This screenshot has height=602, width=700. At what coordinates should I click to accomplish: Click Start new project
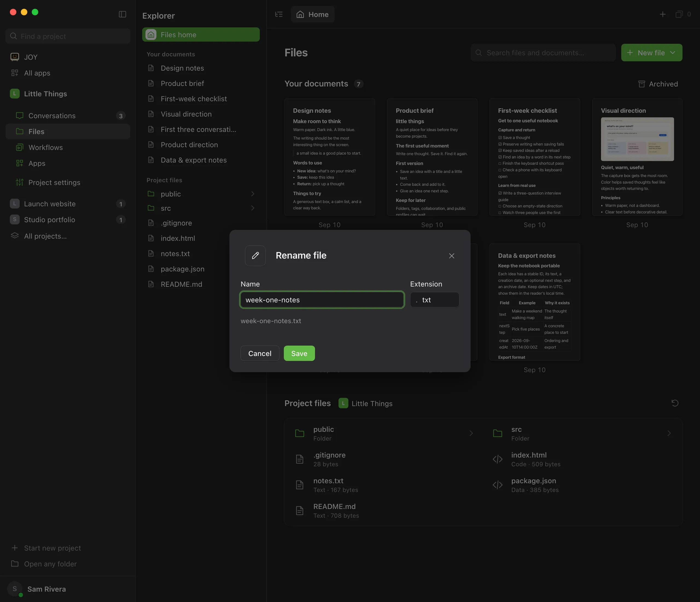pos(68,548)
